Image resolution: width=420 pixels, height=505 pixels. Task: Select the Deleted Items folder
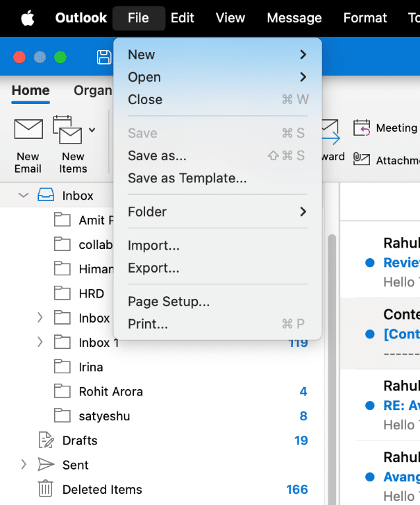click(162, 489)
